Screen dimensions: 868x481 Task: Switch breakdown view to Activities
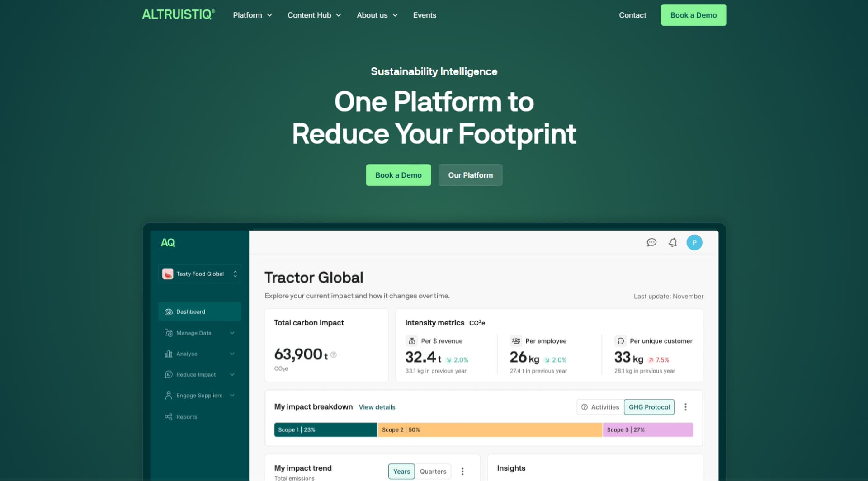point(600,407)
